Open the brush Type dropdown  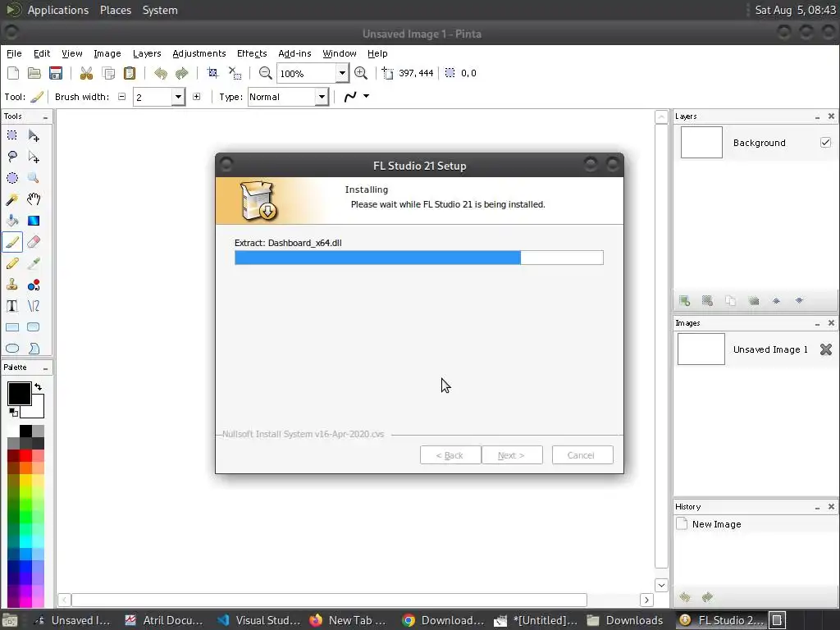[x=322, y=97]
